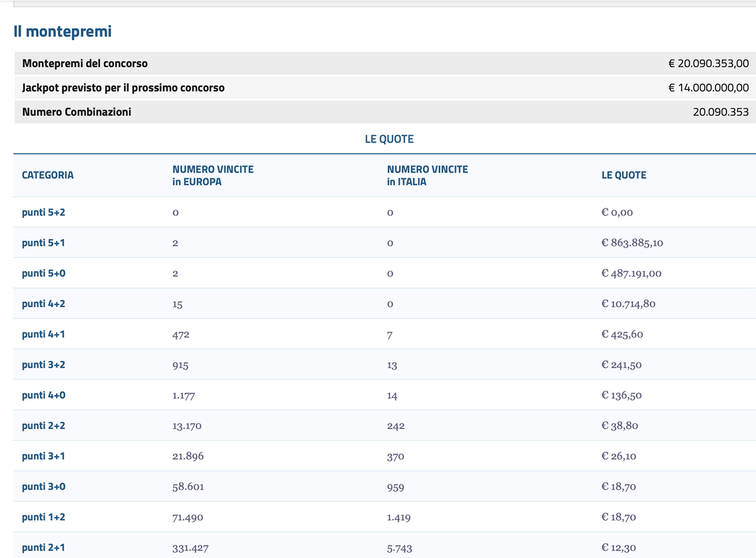Image resolution: width=756 pixels, height=558 pixels.
Task: Click the 'punti 4+2' category label
Action: pyautogui.click(x=43, y=304)
